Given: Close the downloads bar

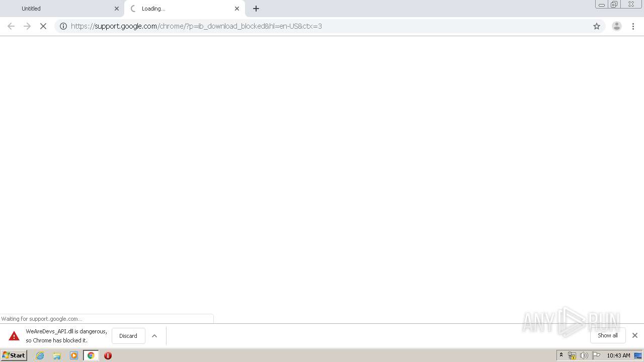Looking at the screenshot, I should click(x=635, y=335).
